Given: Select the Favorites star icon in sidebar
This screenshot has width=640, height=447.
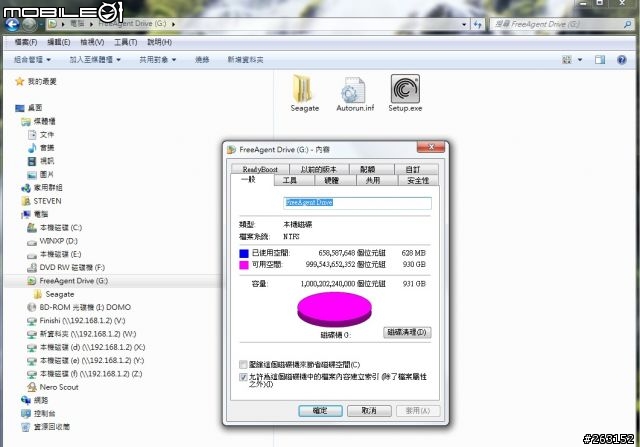Looking at the screenshot, I should [19, 82].
